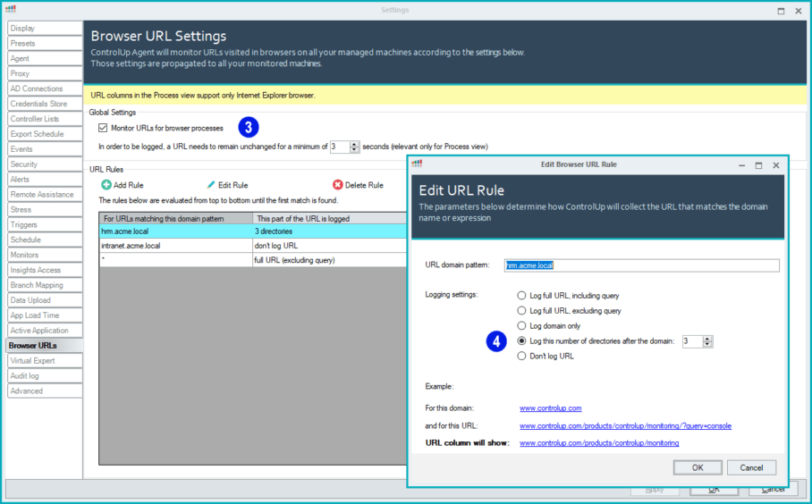This screenshot has width=812, height=504.
Task: Open the Remote Assistance tab
Action: click(45, 194)
